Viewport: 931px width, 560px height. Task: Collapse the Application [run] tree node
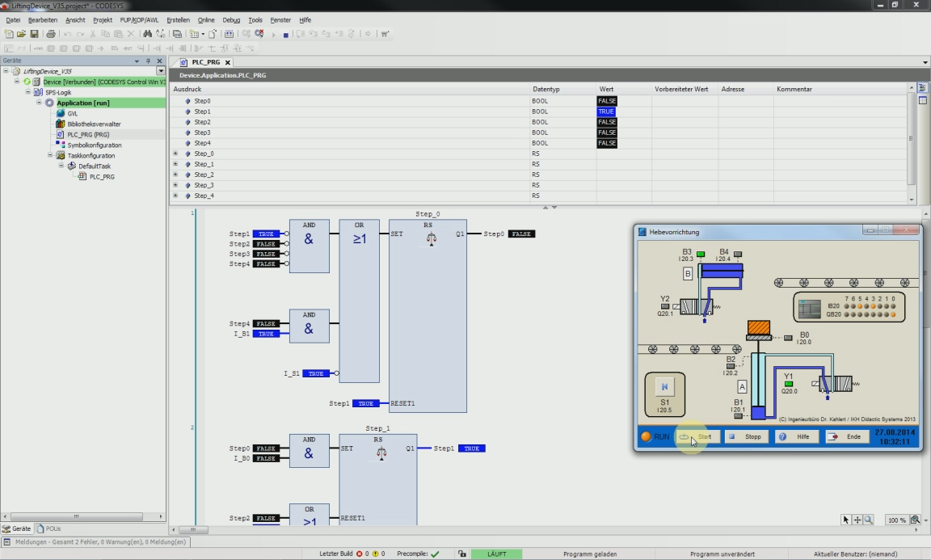pos(39,103)
